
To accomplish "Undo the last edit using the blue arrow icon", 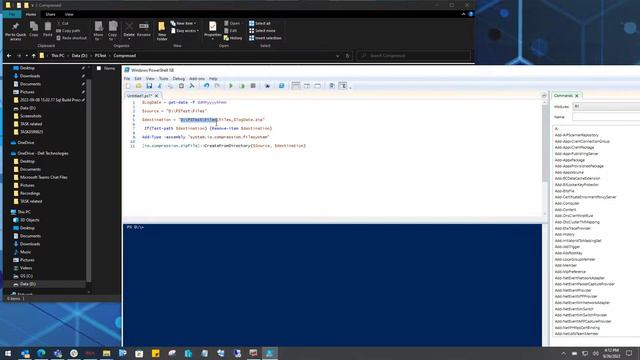I will click(207, 86).
